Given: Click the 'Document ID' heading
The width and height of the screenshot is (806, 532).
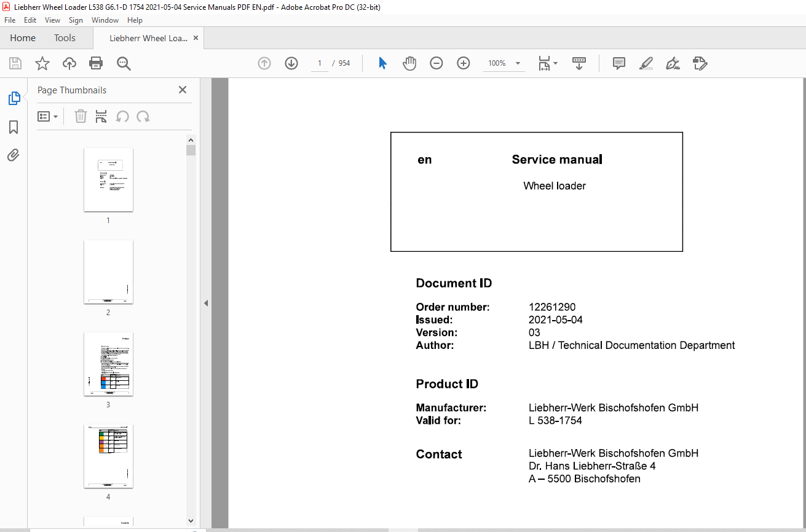Looking at the screenshot, I should point(454,283).
